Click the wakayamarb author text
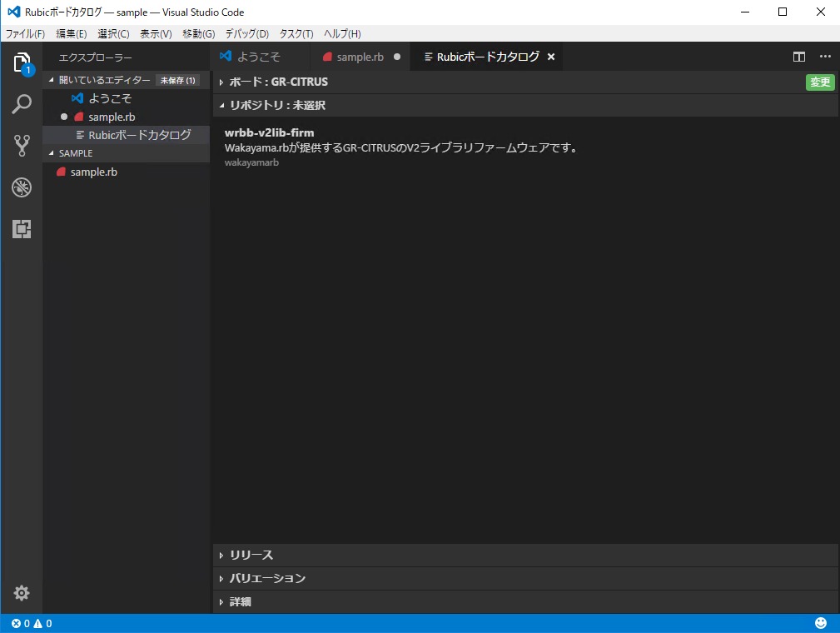840x633 pixels. pos(251,162)
